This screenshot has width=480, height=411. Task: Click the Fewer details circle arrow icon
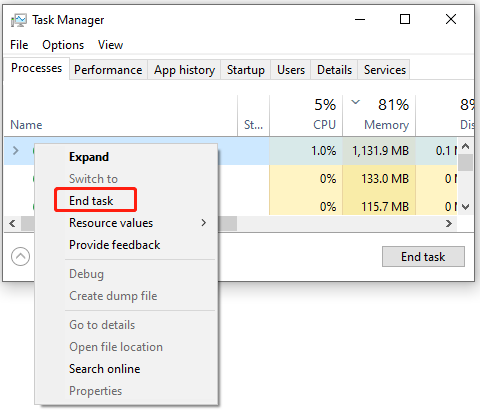coord(20,257)
